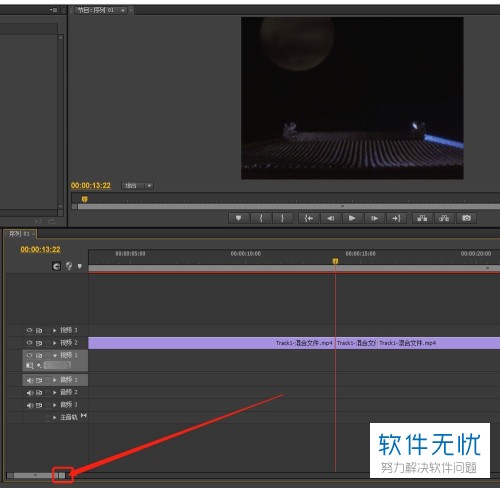Hide Video 3 track with eye icon
This screenshot has height=488, width=500.
29,330
